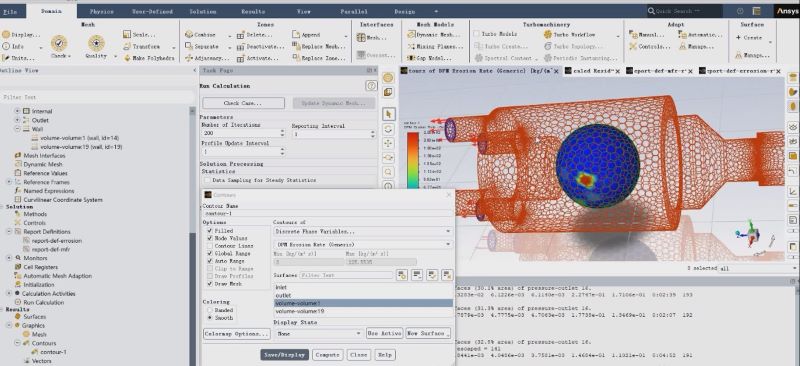This screenshot has width=800, height=366.
Task: Open Dynamic Mesh model settings
Action: click(x=411, y=35)
